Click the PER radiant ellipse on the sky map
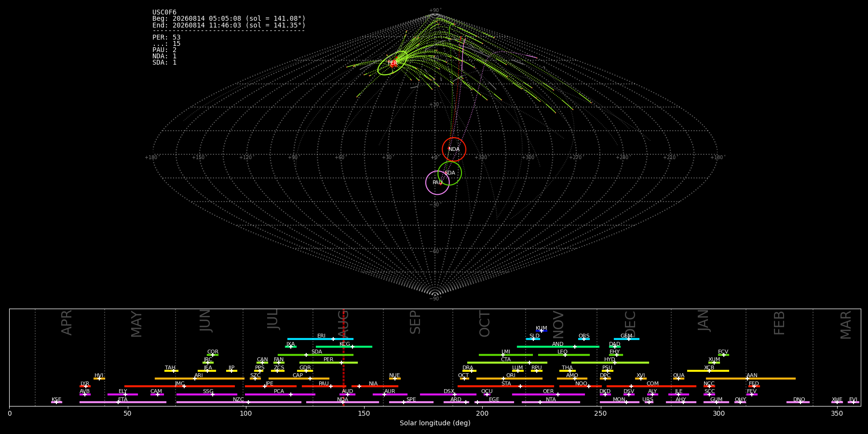The height and width of the screenshot is (434, 868). pyautogui.click(x=393, y=63)
